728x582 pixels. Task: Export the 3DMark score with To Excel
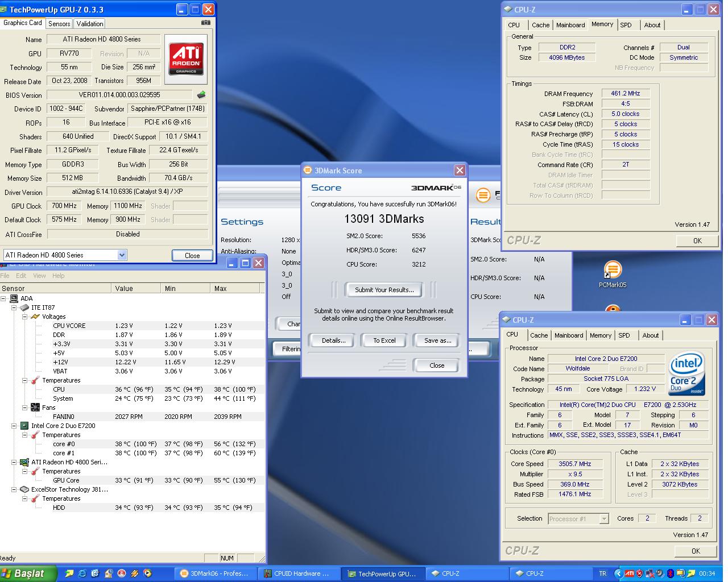[383, 340]
